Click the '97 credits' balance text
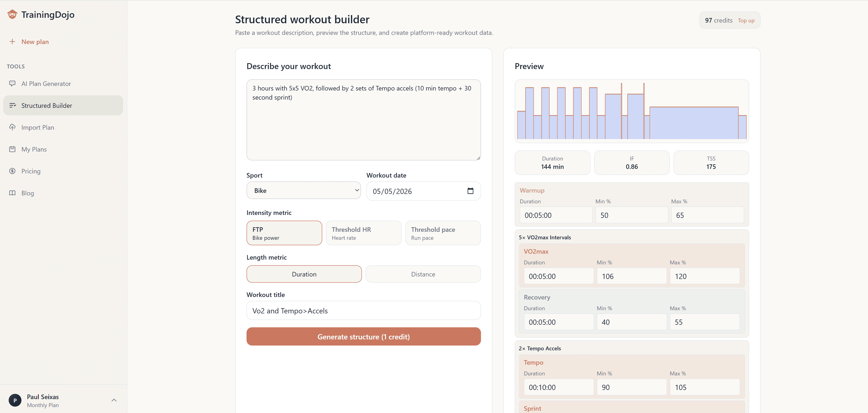 [718, 20]
